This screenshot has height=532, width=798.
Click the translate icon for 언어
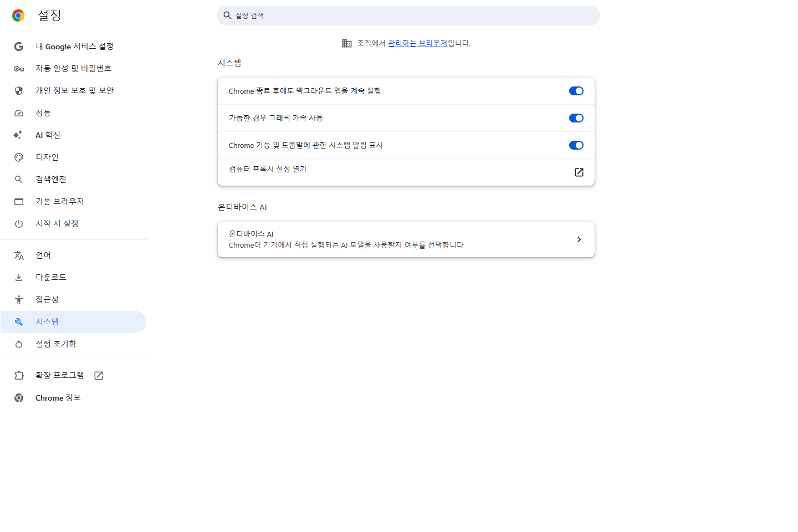pos(19,255)
